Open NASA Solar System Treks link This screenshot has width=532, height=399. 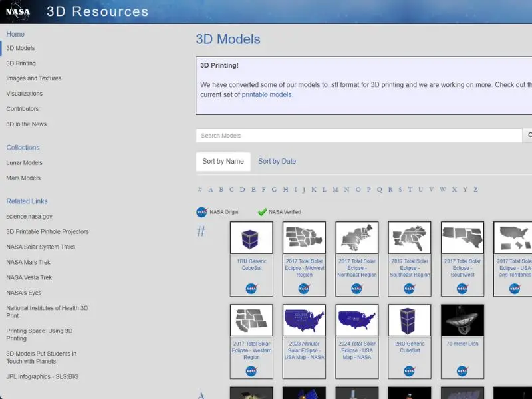tap(41, 247)
